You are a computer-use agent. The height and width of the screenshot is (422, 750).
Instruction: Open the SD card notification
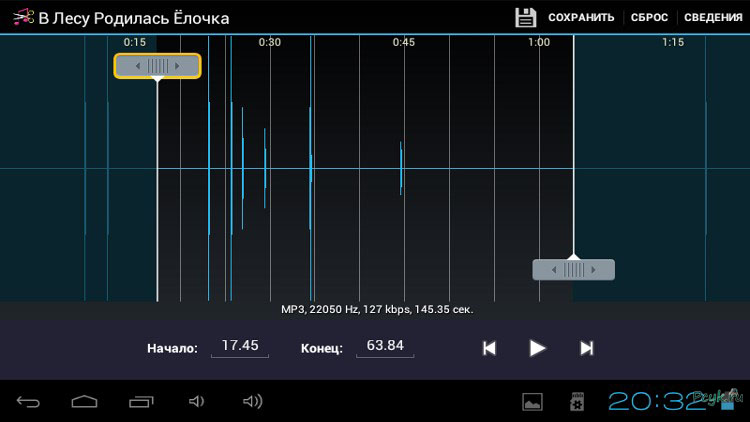(576, 402)
